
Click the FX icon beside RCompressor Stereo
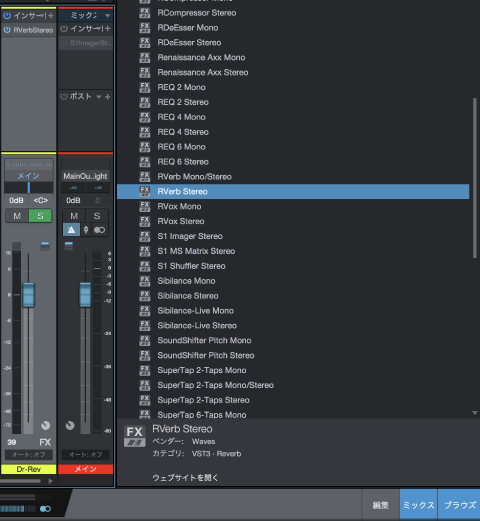click(145, 13)
